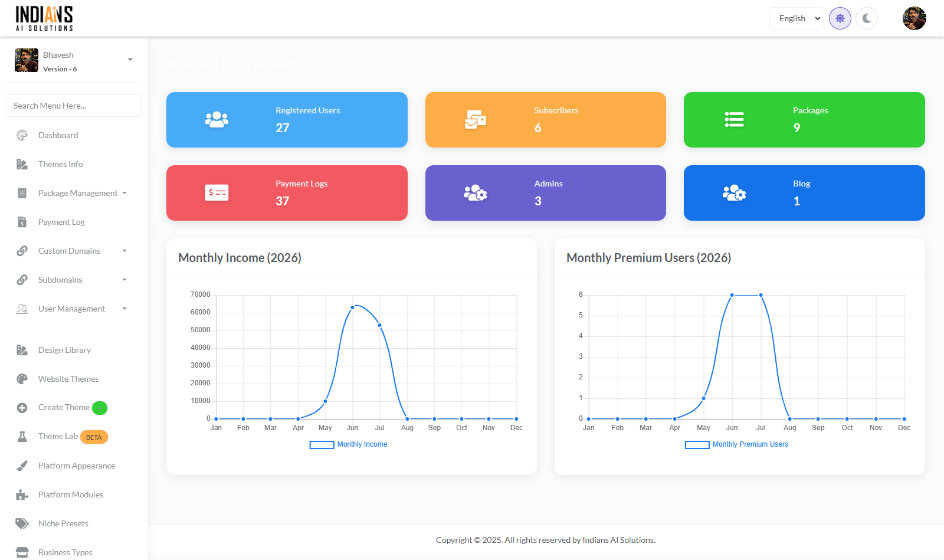Screen dimensions: 944x560
Task: Click the User Management people icon
Action: 22,309
